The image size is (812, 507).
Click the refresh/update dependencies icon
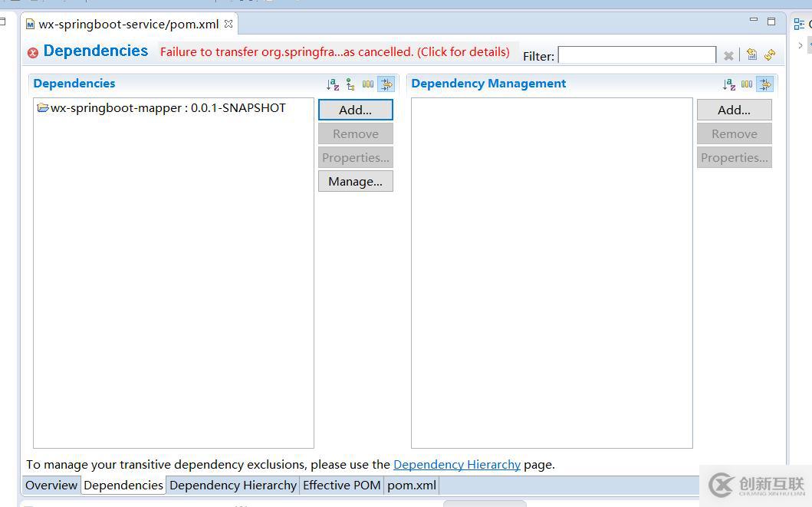(770, 54)
